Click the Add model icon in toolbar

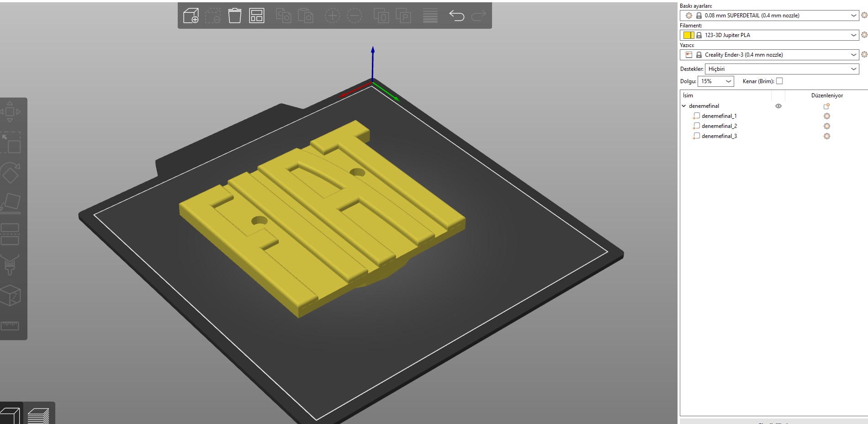click(191, 16)
